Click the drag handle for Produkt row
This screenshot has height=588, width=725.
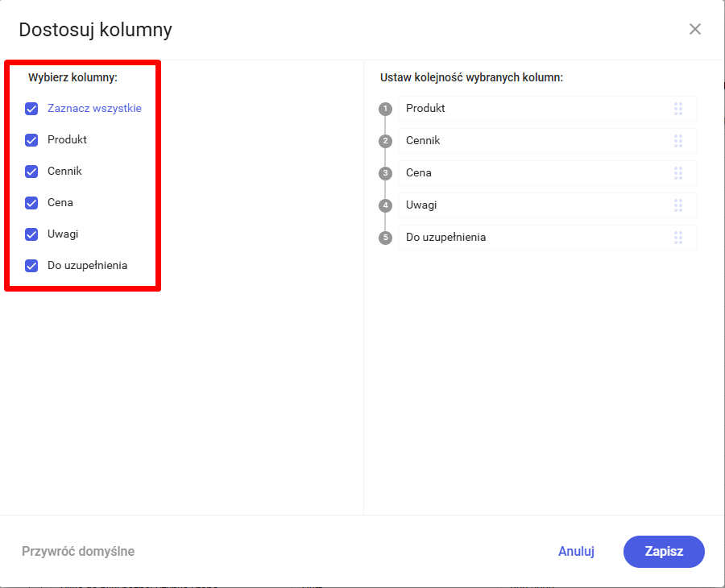[678, 109]
